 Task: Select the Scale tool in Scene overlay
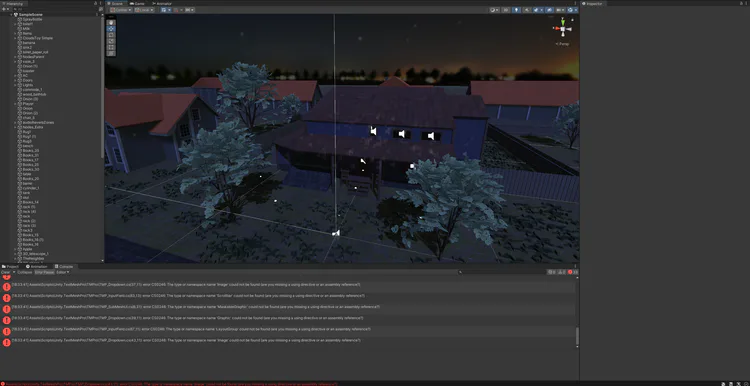point(111,41)
